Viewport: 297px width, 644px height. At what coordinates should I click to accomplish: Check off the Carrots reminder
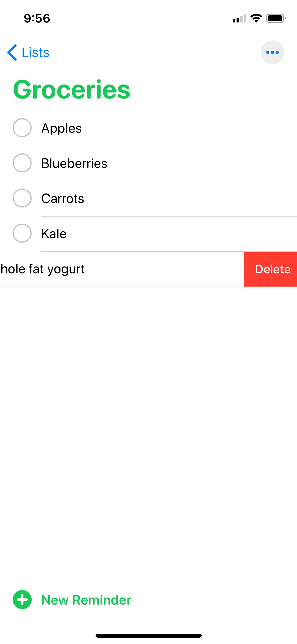(22, 198)
